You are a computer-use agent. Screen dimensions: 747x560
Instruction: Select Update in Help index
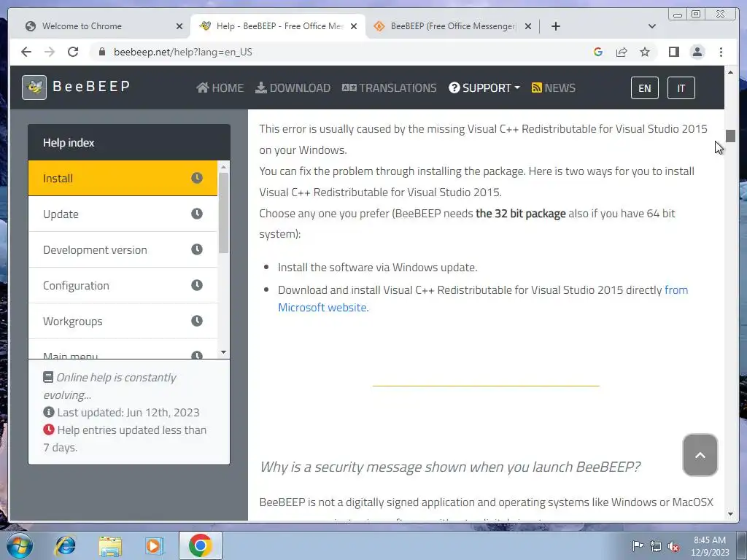[123, 214]
